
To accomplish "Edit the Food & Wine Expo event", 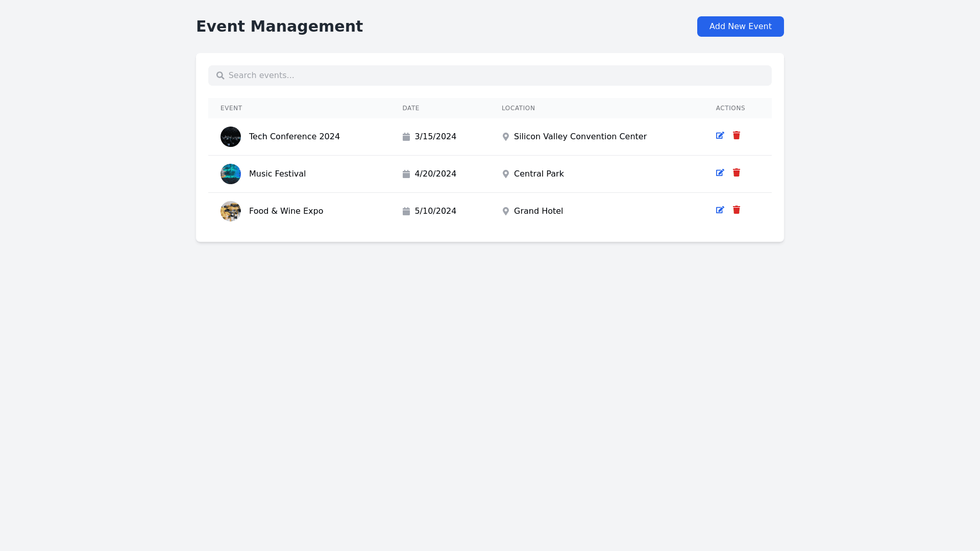I will [x=720, y=210].
